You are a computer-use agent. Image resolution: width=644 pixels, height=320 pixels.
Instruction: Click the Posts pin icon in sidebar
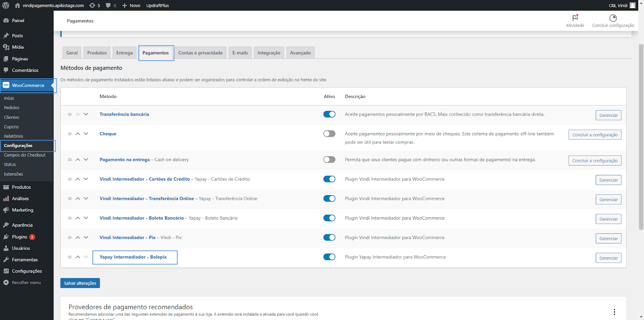tap(6, 35)
